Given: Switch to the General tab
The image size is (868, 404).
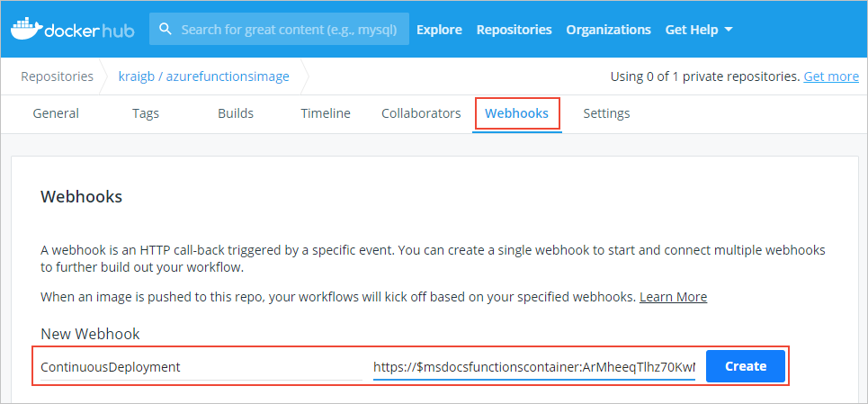Looking at the screenshot, I should click(x=56, y=113).
